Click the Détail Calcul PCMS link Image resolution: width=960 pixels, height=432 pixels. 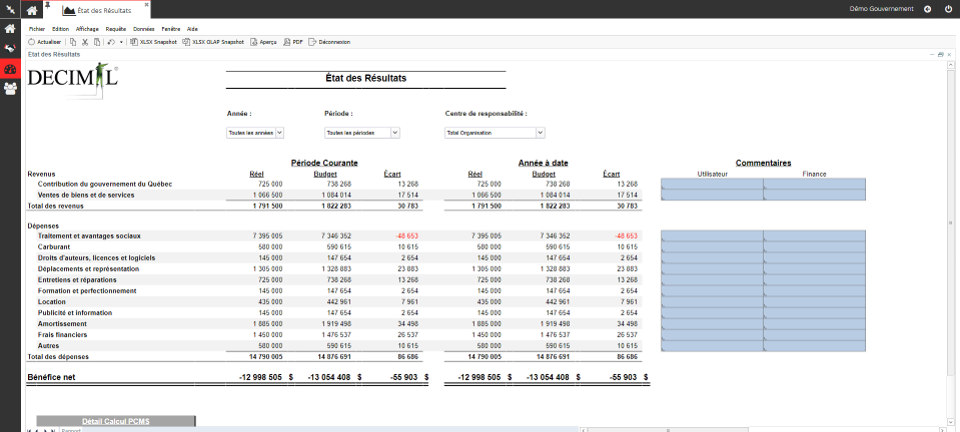[116, 421]
